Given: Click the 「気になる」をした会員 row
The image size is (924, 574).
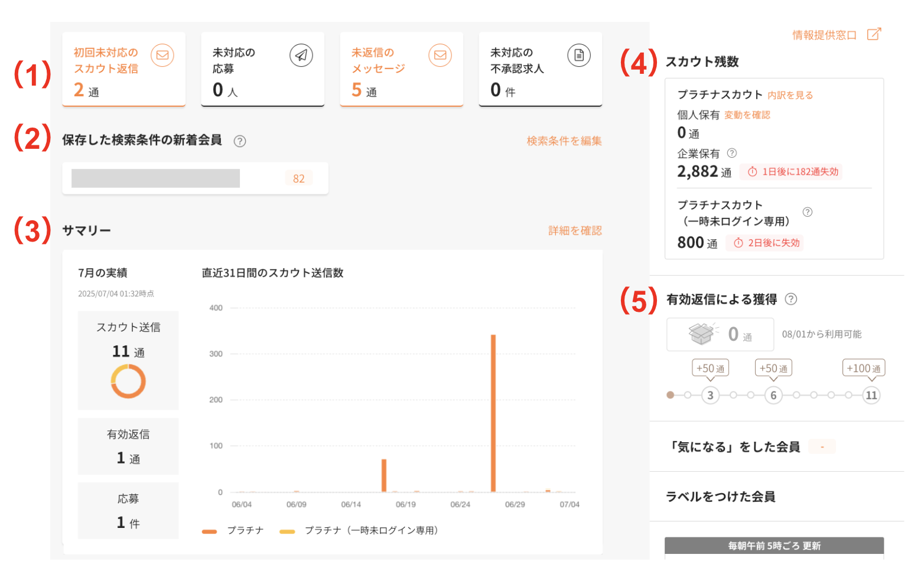Looking at the screenshot, I should 737,447.
